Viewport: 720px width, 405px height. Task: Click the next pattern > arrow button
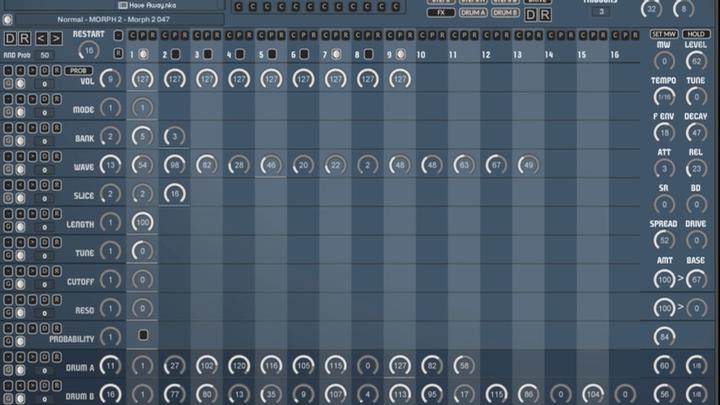tap(56, 38)
